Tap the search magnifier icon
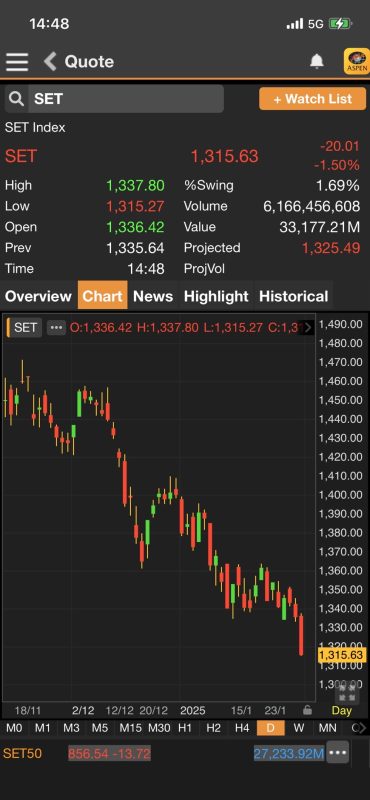The image size is (370, 800). 16,98
